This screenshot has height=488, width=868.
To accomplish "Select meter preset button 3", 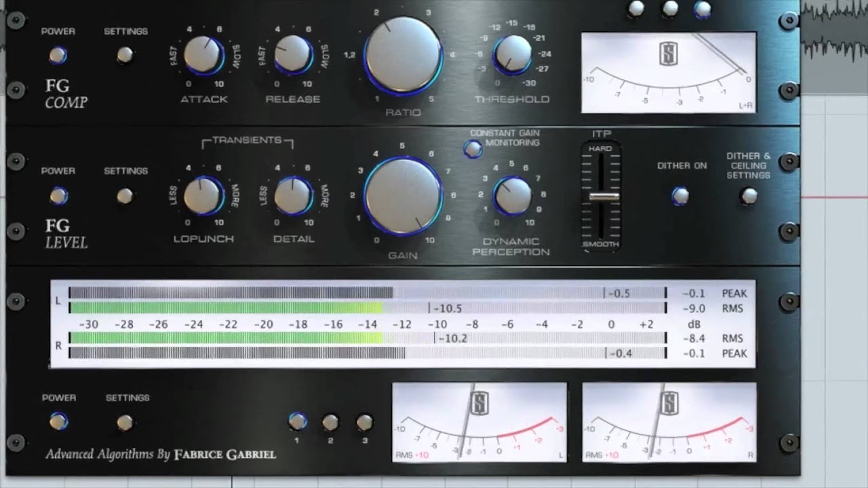I will pyautogui.click(x=364, y=423).
